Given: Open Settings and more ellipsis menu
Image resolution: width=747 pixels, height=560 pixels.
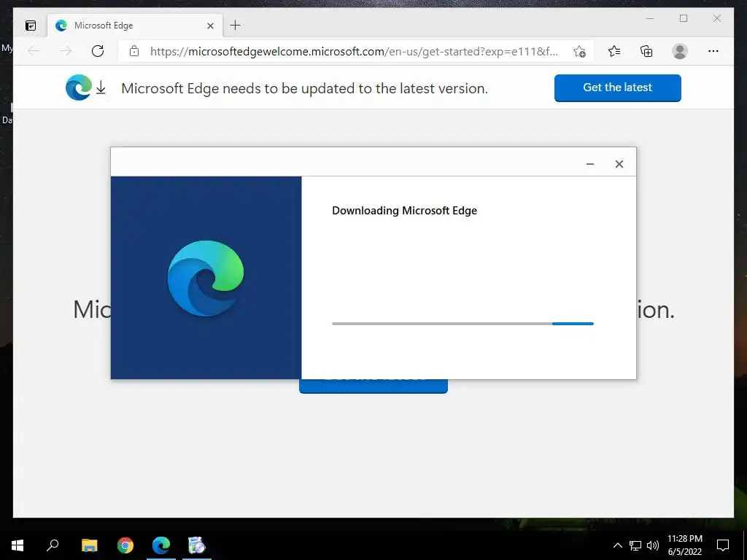Looking at the screenshot, I should [713, 51].
